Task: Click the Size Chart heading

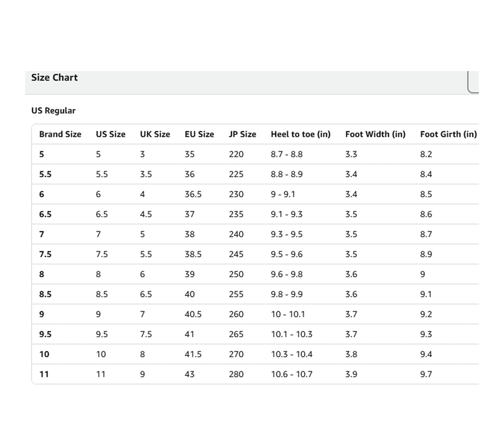Action: (54, 77)
